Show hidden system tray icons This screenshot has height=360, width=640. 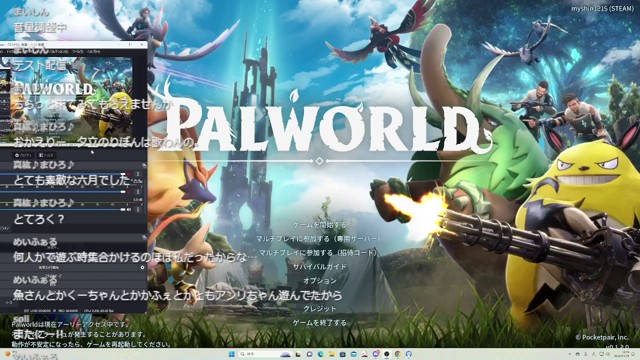(x=570, y=354)
